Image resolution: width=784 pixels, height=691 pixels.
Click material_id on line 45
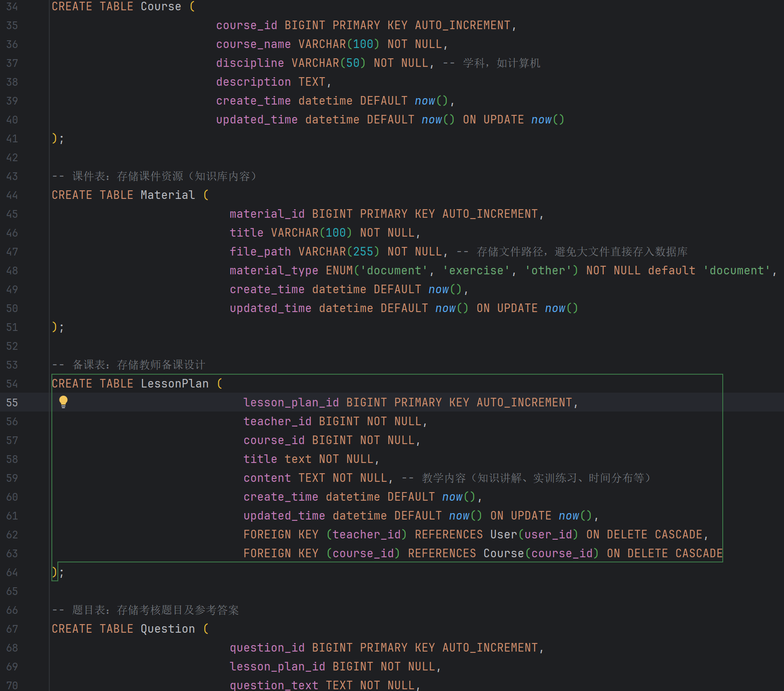click(x=267, y=214)
